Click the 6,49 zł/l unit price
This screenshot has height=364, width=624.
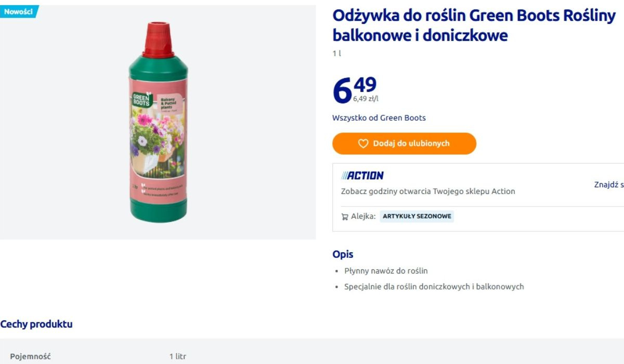coord(366,99)
